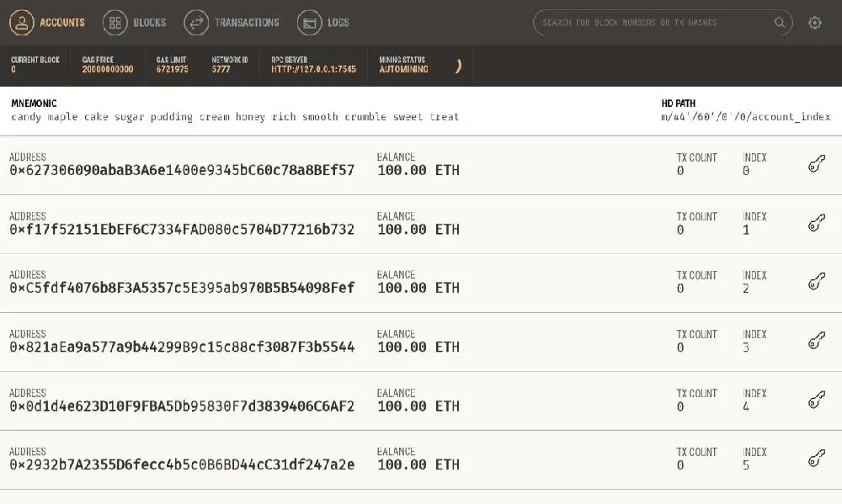The height and width of the screenshot is (504, 842).
Task: Click key icon for account index 4
Action: point(815,401)
